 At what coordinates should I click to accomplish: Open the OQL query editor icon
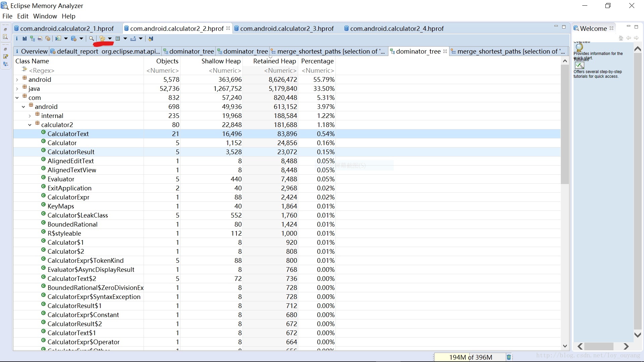click(x=40, y=39)
